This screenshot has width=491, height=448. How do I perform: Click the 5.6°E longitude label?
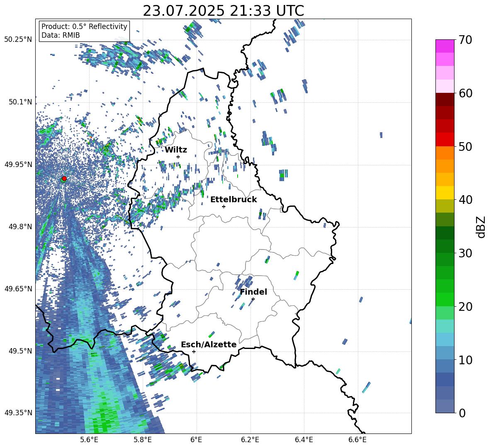click(x=89, y=440)
